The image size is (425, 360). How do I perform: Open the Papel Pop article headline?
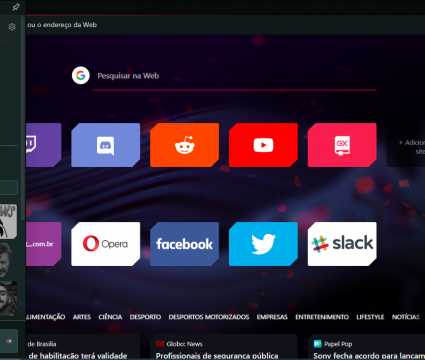[369, 356]
